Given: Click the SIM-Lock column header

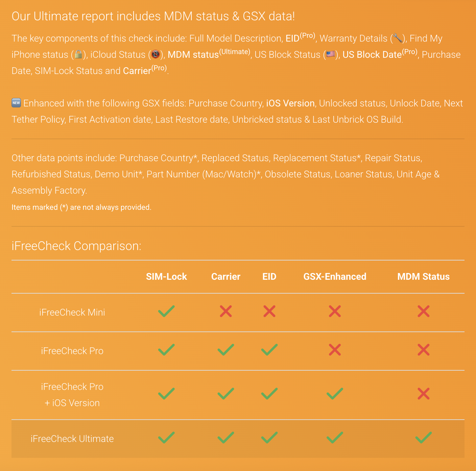Looking at the screenshot, I should (x=166, y=276).
